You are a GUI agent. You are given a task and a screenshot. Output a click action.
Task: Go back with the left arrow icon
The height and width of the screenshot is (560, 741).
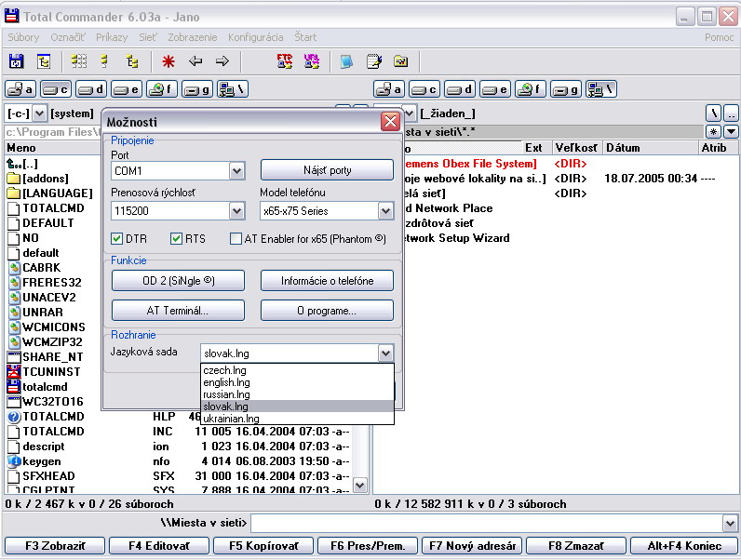click(x=195, y=60)
